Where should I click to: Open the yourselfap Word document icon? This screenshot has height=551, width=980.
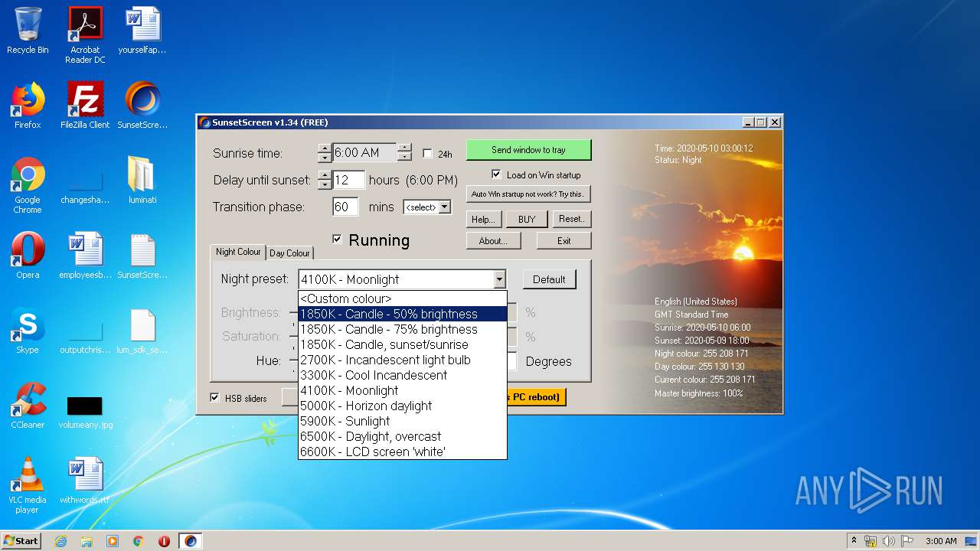142,31
